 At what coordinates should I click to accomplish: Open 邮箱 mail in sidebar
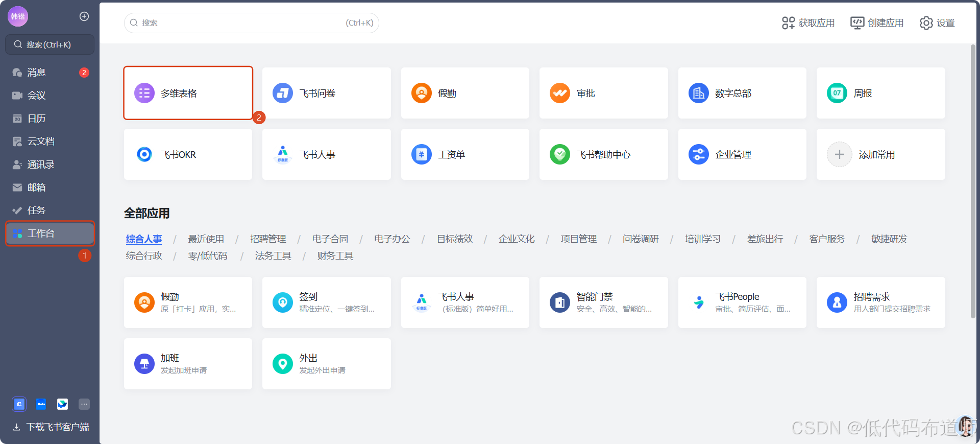click(x=50, y=188)
